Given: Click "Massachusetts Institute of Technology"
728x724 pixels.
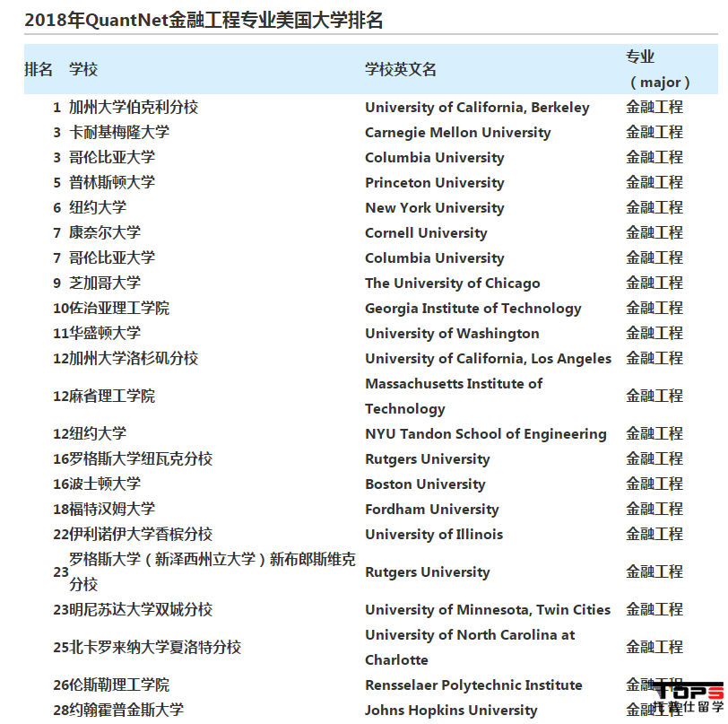Looking at the screenshot, I should [x=454, y=396].
